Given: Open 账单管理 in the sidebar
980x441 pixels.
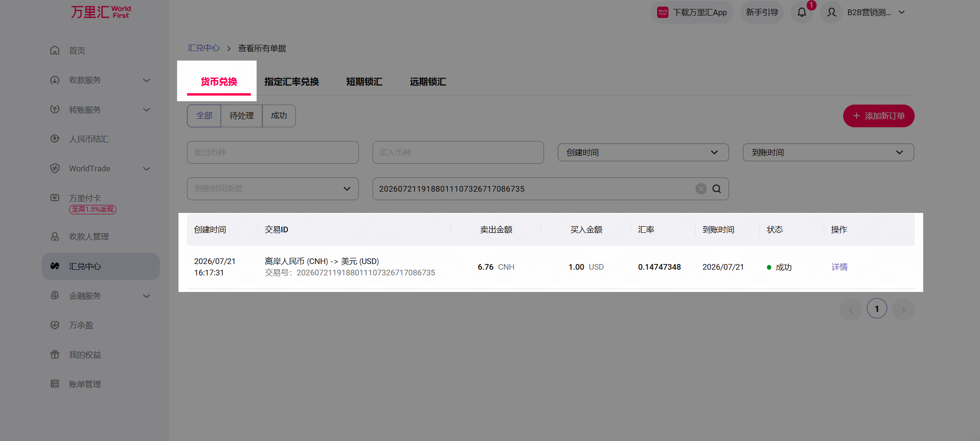Looking at the screenshot, I should [x=85, y=384].
